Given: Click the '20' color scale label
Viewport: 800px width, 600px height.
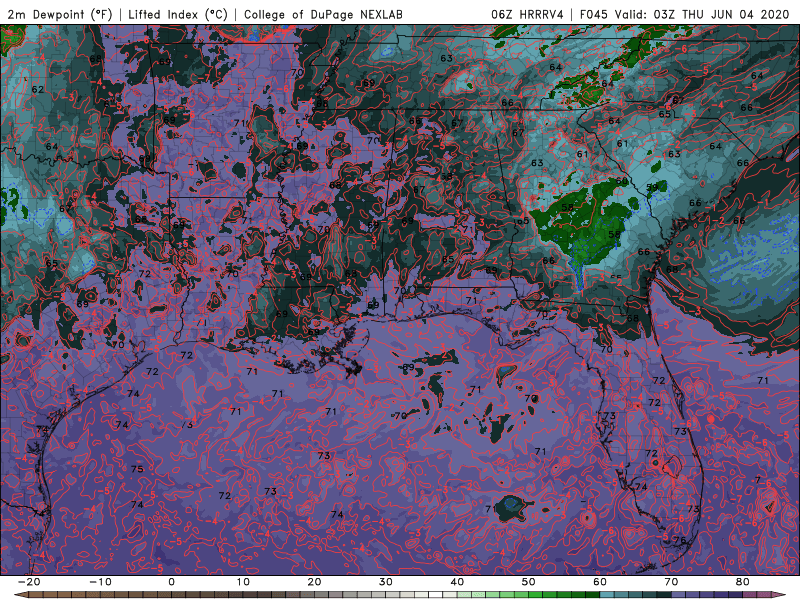Looking at the screenshot, I should [x=314, y=582].
